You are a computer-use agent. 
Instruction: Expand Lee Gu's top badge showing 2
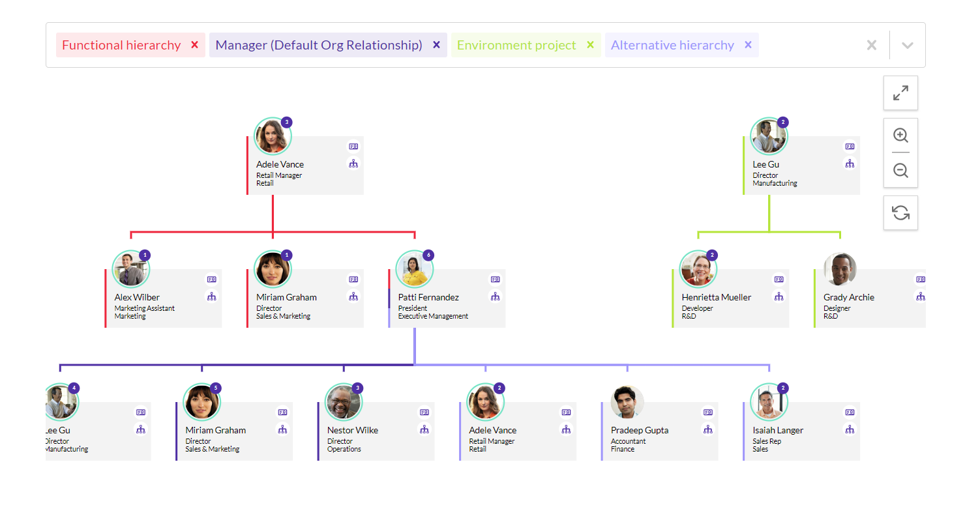point(783,123)
